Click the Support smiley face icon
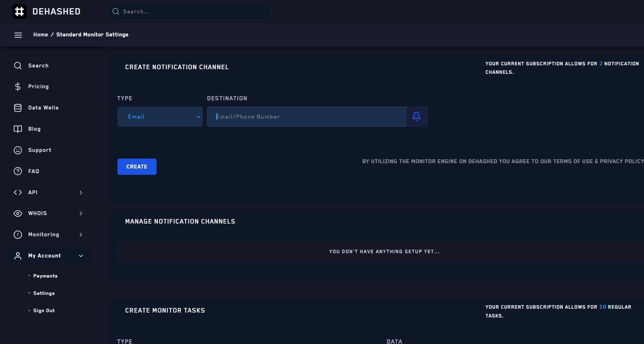Screen dimensions: 644x344 18,150
